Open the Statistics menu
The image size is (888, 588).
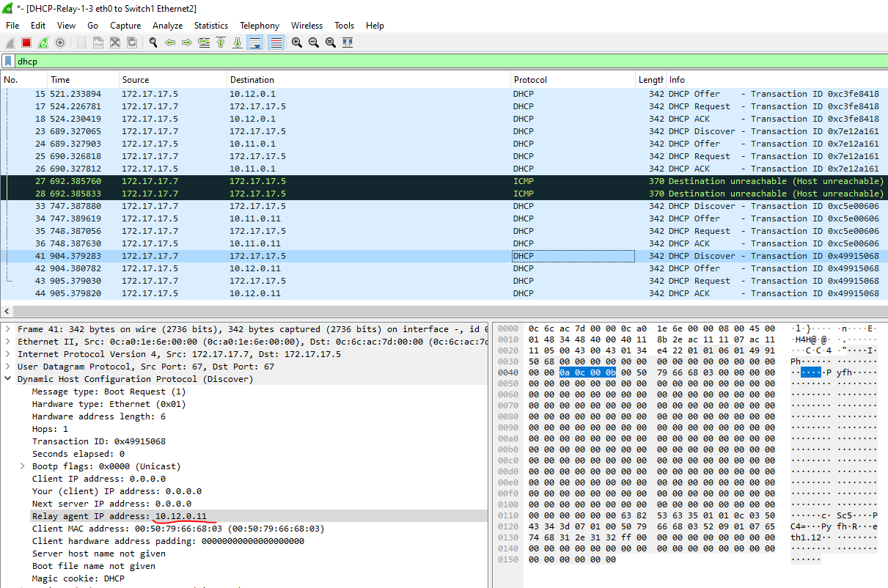(211, 26)
